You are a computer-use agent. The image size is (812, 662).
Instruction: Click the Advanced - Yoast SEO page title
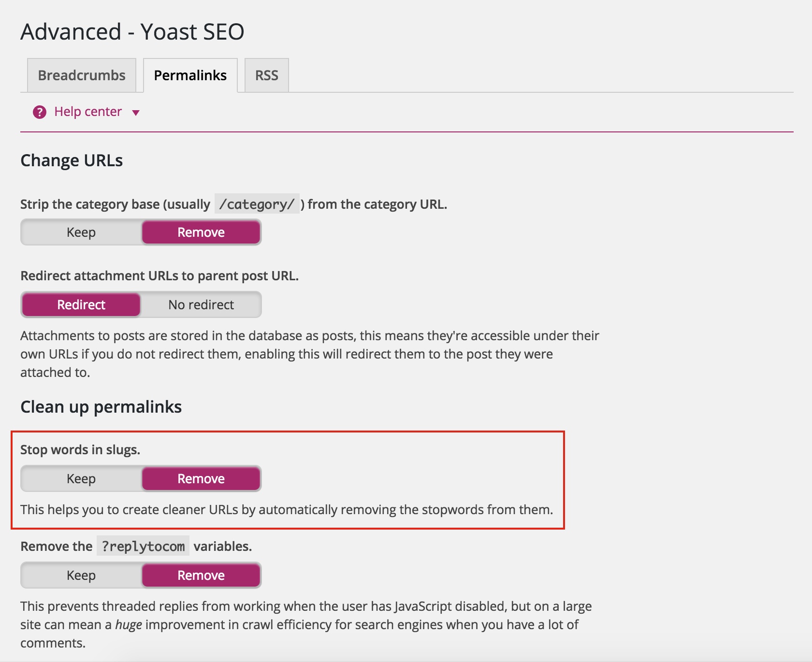pyautogui.click(x=132, y=32)
